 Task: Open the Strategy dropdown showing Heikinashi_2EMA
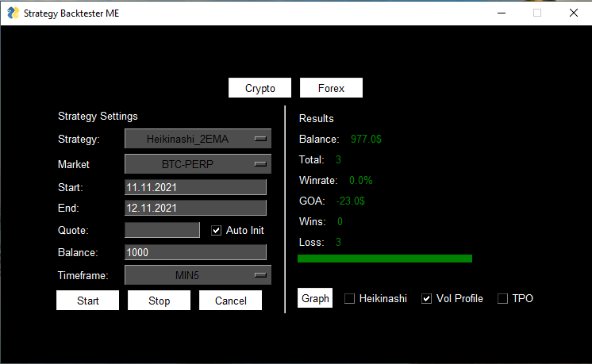pos(198,139)
